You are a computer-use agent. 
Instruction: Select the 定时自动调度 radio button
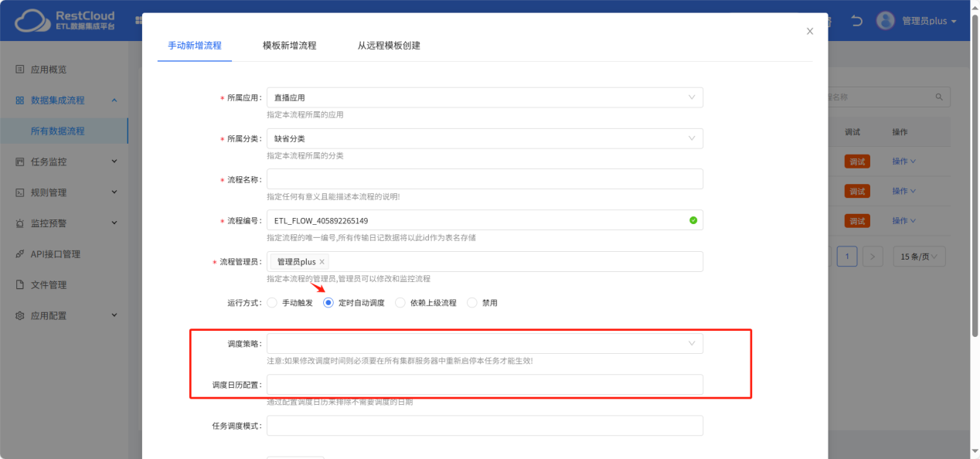click(328, 302)
